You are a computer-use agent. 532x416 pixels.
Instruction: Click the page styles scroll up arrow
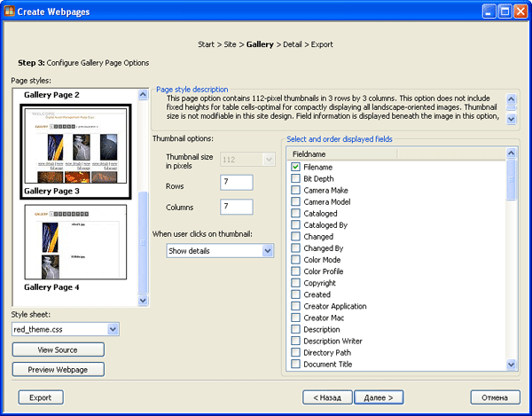pos(143,94)
